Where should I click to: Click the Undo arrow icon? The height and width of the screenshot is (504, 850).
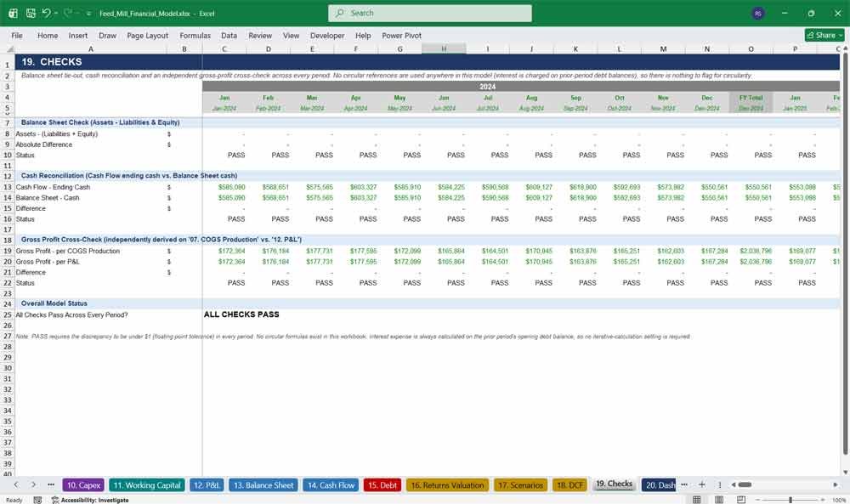(47, 13)
